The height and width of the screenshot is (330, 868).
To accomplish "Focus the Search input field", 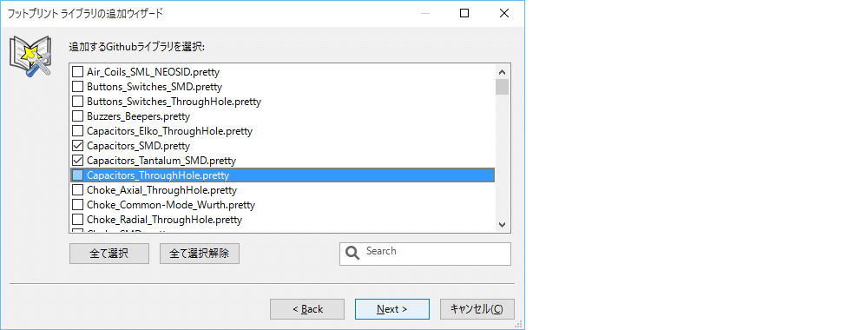I will pyautogui.click(x=425, y=254).
